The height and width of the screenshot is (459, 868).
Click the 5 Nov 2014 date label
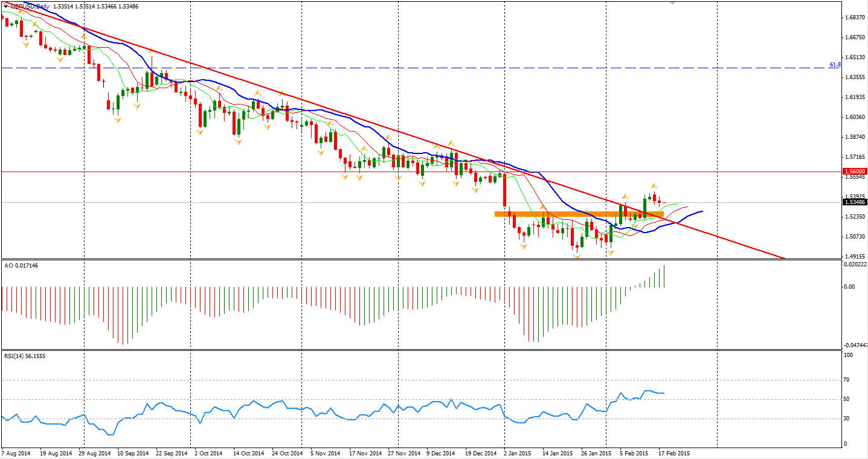pyautogui.click(x=325, y=452)
